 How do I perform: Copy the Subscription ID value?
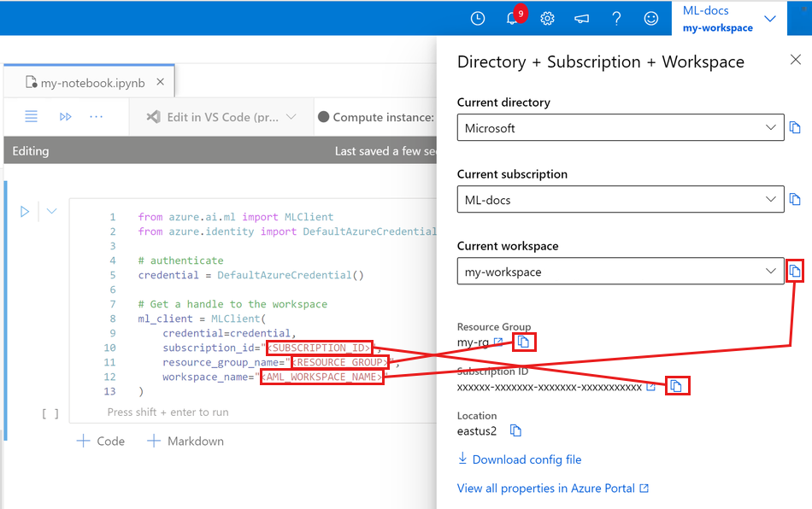[x=676, y=386]
